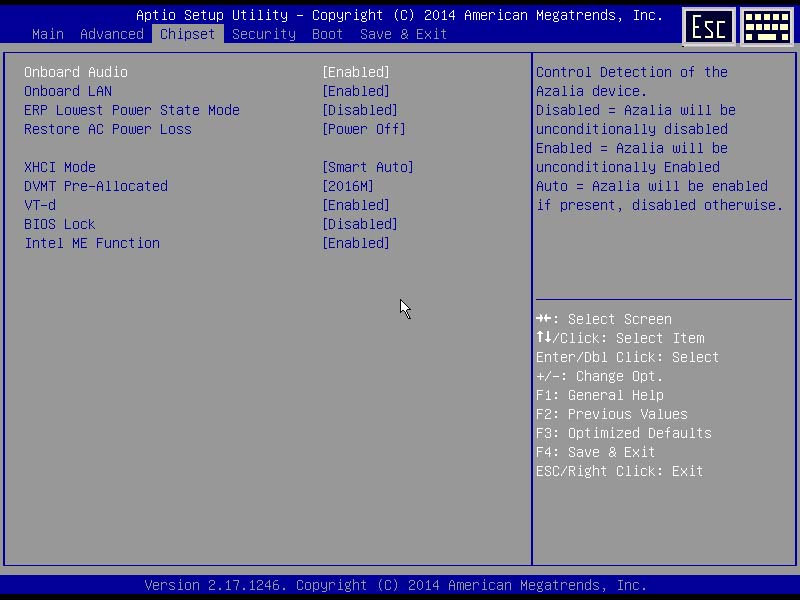Click the ESC/Right Click: Exit hint
The height and width of the screenshot is (600, 800).
tap(619, 471)
